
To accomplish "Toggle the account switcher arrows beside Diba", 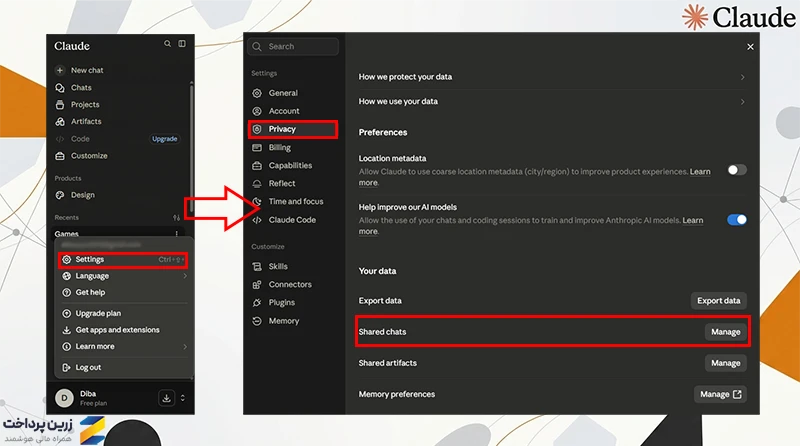I will pyautogui.click(x=183, y=398).
